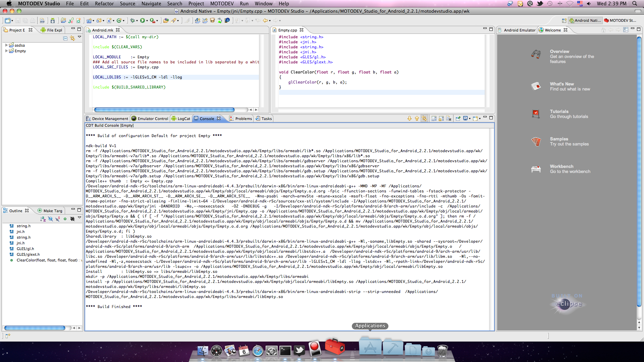644x362 pixels.
Task: Click the green Run button icon
Action: click(143, 20)
